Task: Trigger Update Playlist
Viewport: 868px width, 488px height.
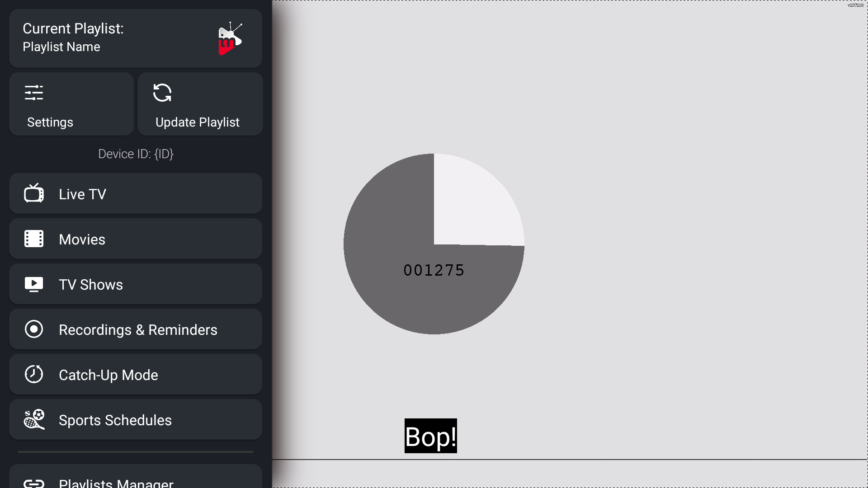Action: (199, 104)
